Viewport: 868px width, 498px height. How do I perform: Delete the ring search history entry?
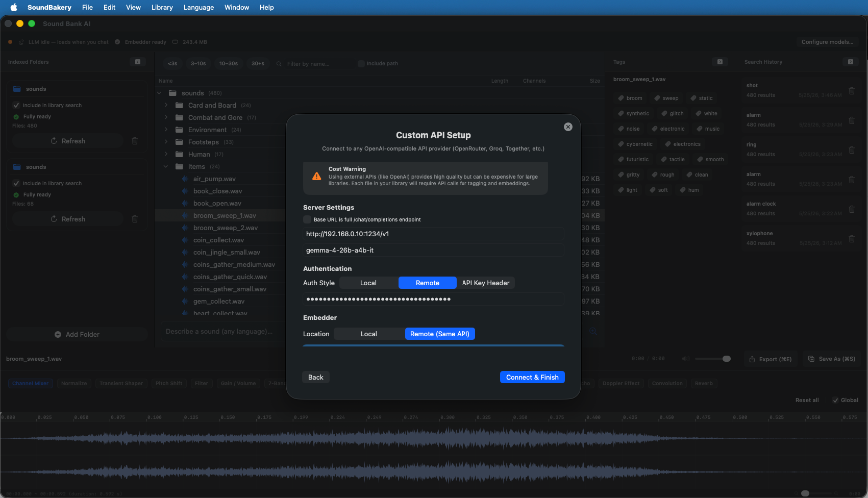(852, 150)
